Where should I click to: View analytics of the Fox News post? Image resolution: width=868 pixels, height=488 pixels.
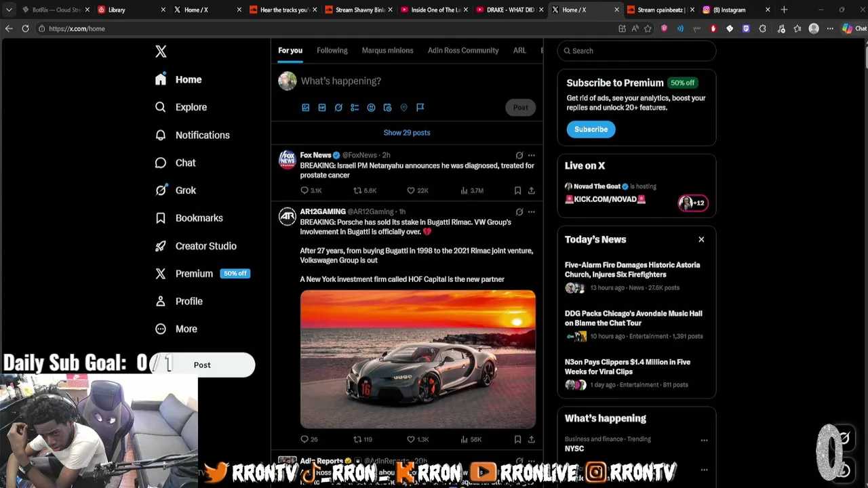[x=472, y=190]
